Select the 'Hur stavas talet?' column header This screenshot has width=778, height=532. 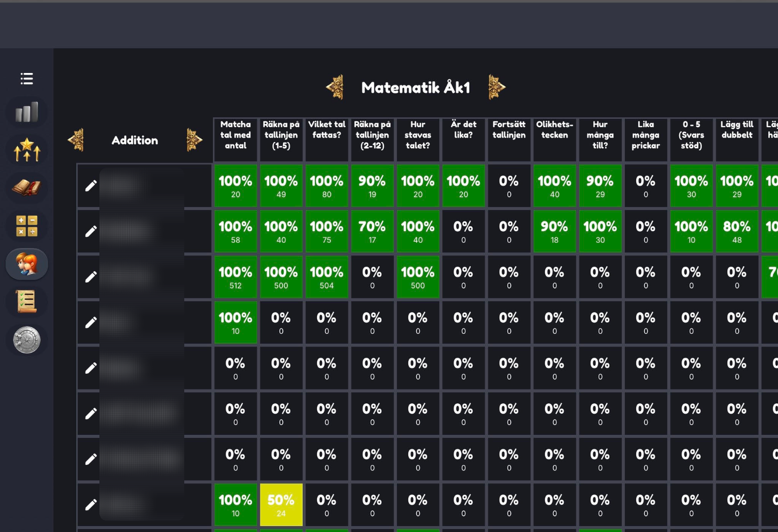(417, 135)
